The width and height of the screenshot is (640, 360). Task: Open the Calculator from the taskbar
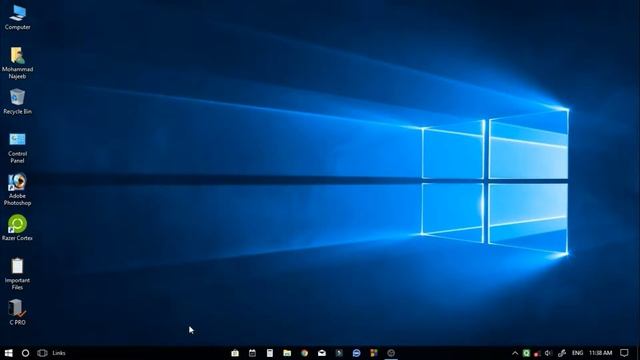click(270, 353)
